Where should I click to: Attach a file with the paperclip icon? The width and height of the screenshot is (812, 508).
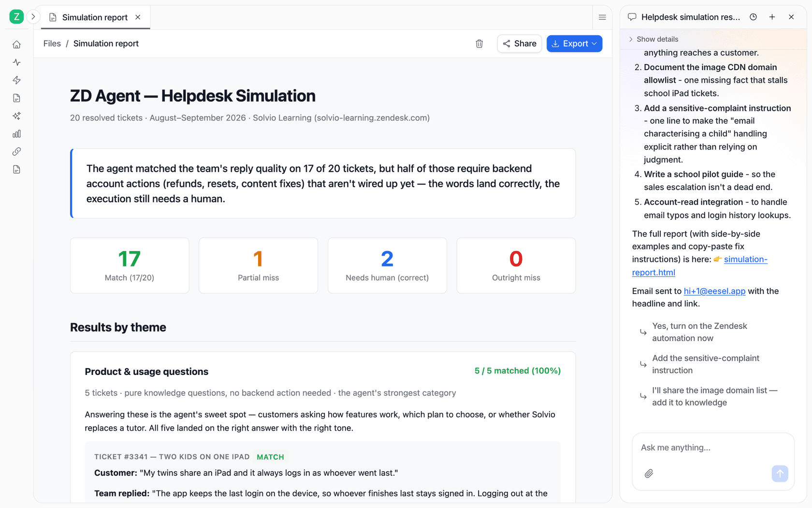649,474
